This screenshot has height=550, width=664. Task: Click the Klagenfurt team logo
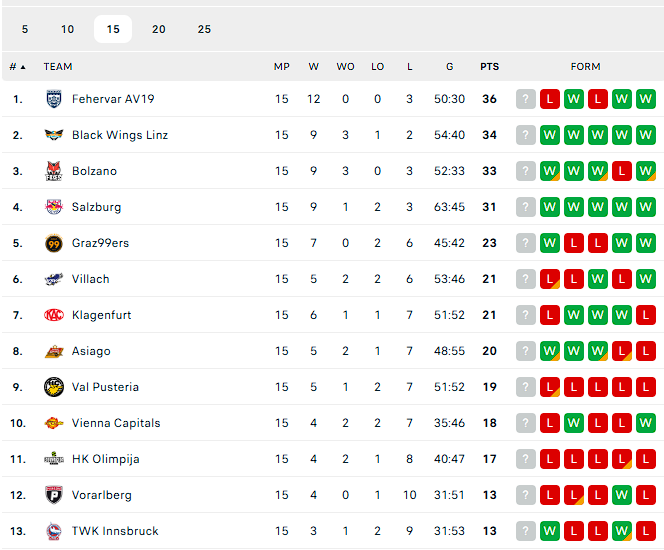[x=54, y=315]
